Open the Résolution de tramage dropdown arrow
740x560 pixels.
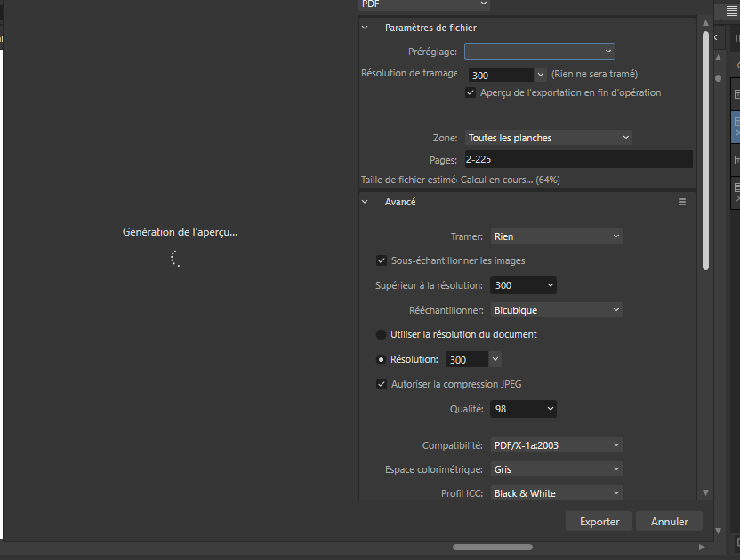tap(541, 75)
